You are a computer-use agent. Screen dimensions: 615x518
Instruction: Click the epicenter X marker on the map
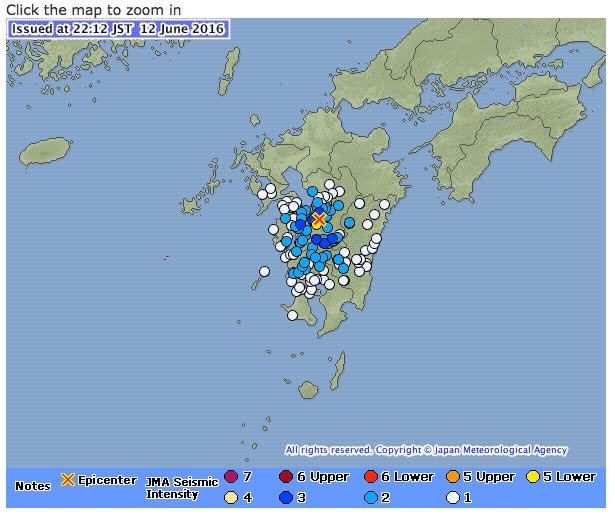click(319, 219)
